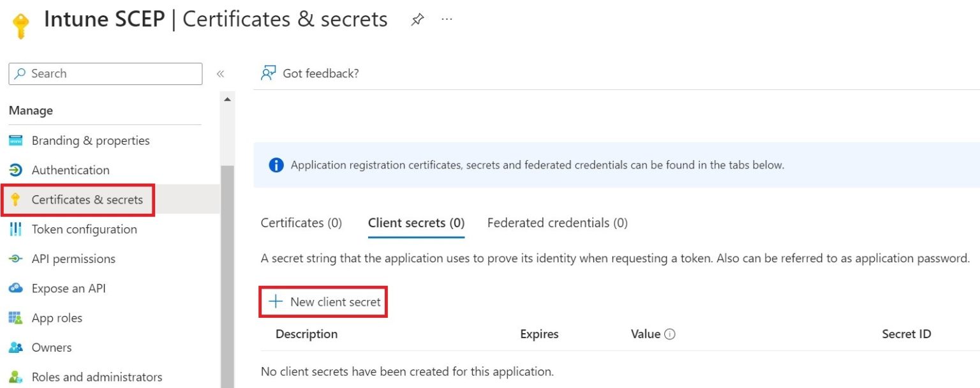Select Certificates & secrets in the sidebar
Viewport: 980px width, 388px height.
click(87, 200)
